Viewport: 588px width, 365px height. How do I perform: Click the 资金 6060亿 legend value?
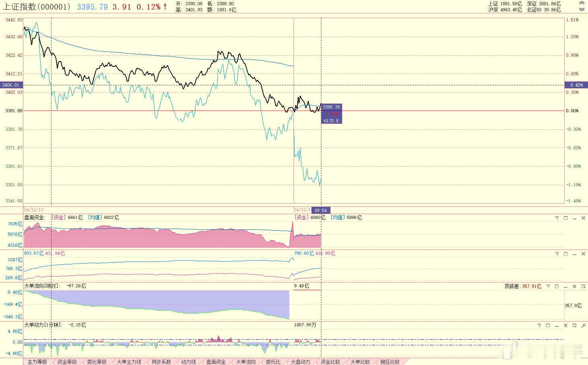(x=310, y=217)
